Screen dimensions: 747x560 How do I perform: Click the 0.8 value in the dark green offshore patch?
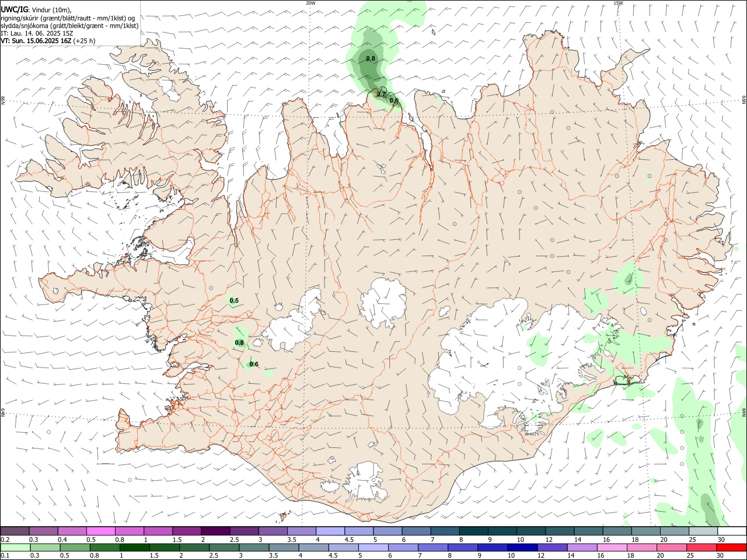[x=371, y=58]
